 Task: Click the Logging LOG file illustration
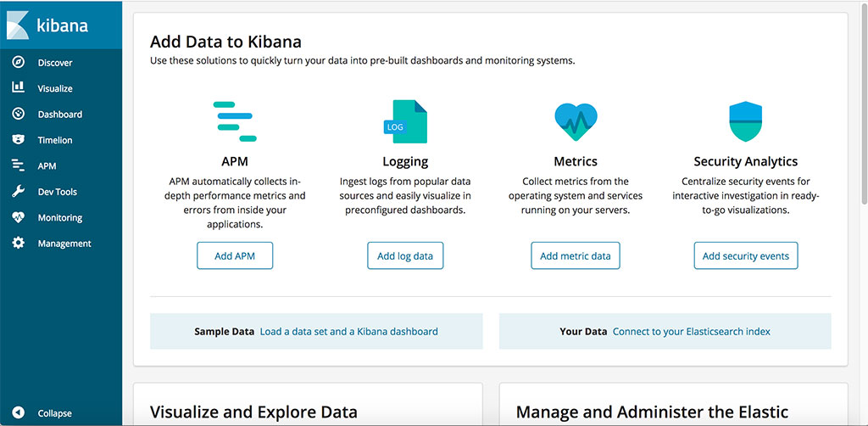405,121
